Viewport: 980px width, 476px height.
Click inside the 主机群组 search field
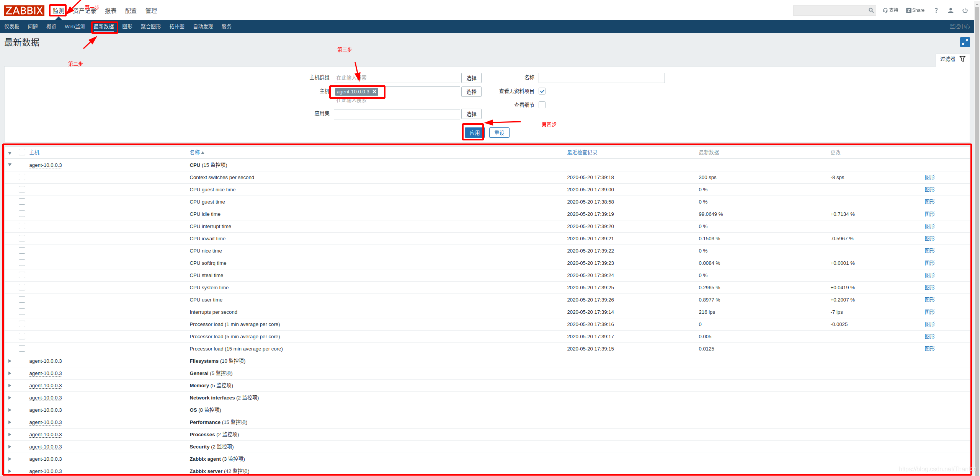pyautogui.click(x=397, y=78)
